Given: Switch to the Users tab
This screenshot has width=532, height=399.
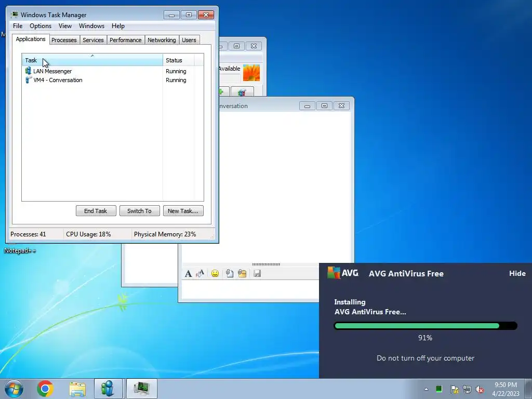Looking at the screenshot, I should click(x=189, y=40).
